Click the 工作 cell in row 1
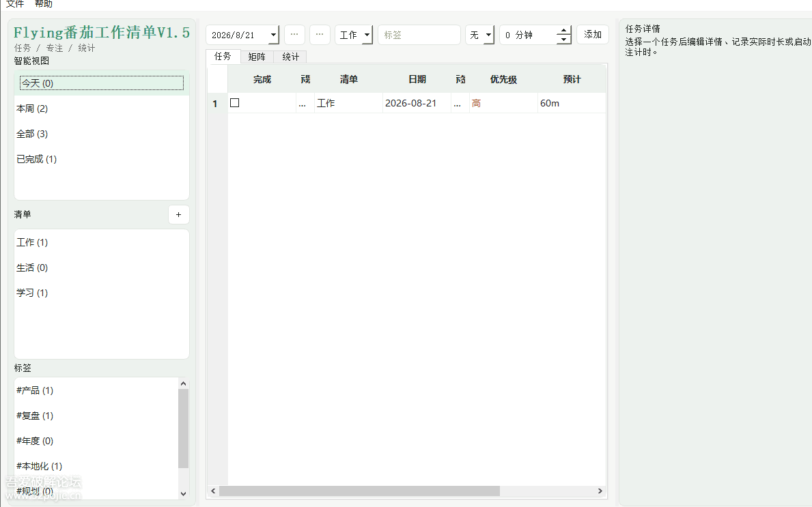The width and height of the screenshot is (812, 507). click(x=348, y=103)
